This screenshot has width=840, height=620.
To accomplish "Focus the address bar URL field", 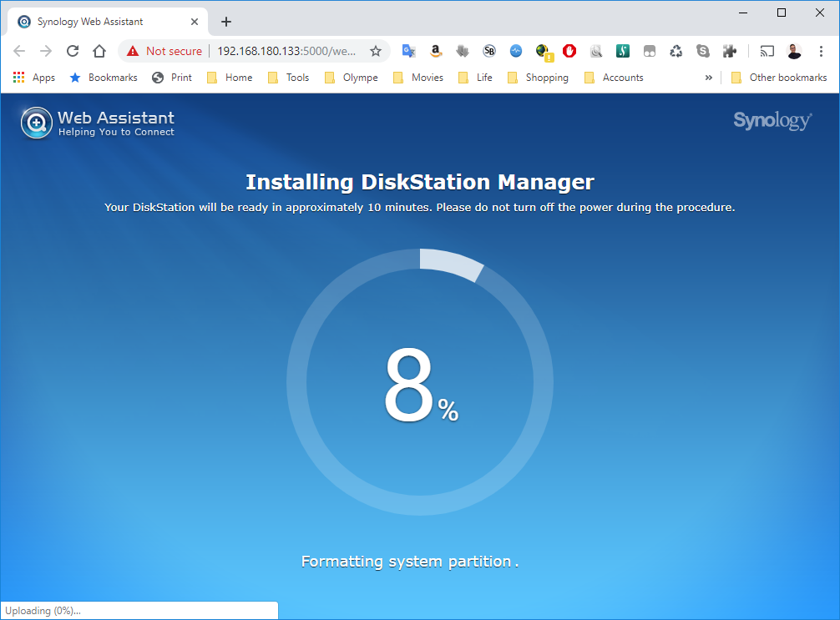I will (x=286, y=51).
